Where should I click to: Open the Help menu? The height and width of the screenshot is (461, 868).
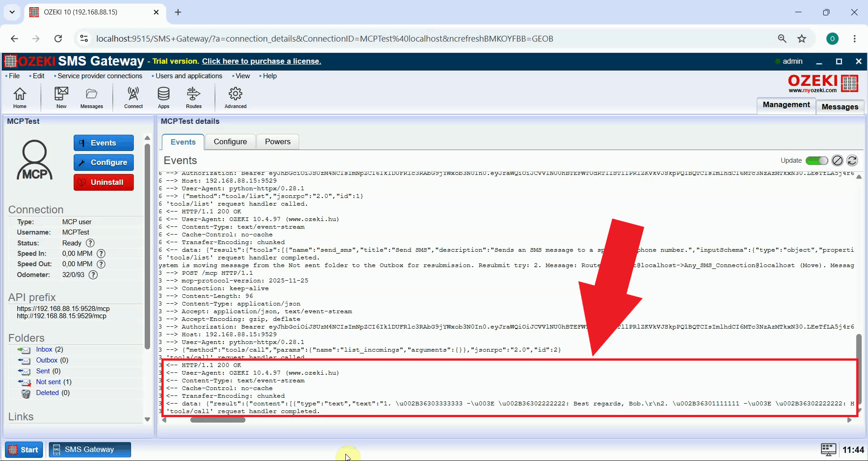point(269,76)
